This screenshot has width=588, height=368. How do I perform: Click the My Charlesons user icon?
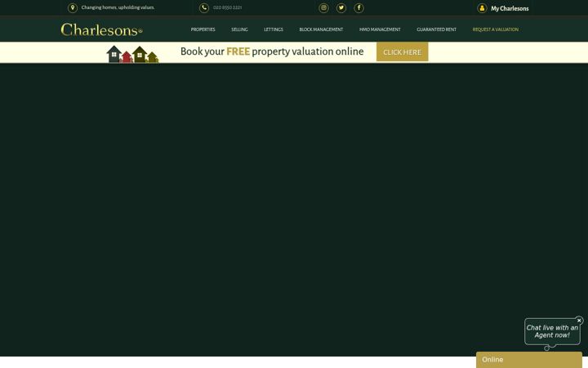click(x=482, y=8)
